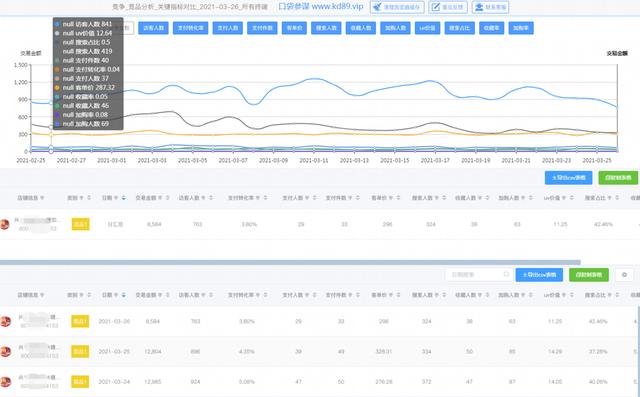
Task: Select the 搜索占比 metric tab
Action: click(460, 28)
